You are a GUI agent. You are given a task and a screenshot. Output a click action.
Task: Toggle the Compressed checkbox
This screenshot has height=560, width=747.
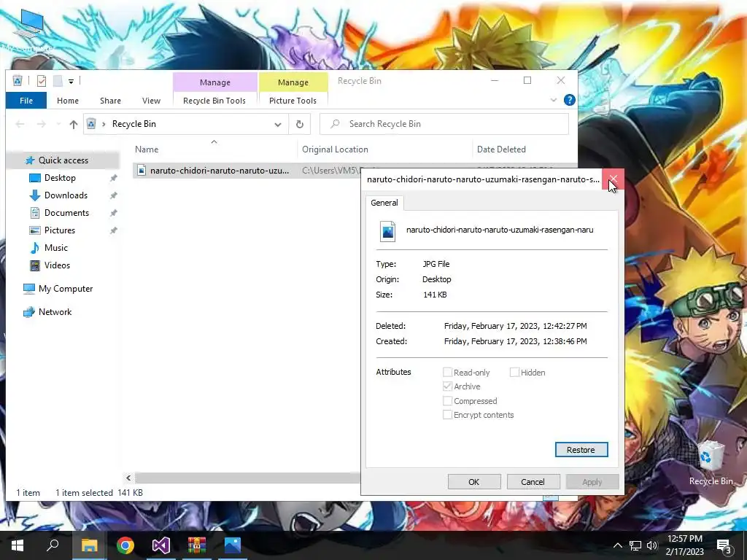pyautogui.click(x=447, y=401)
